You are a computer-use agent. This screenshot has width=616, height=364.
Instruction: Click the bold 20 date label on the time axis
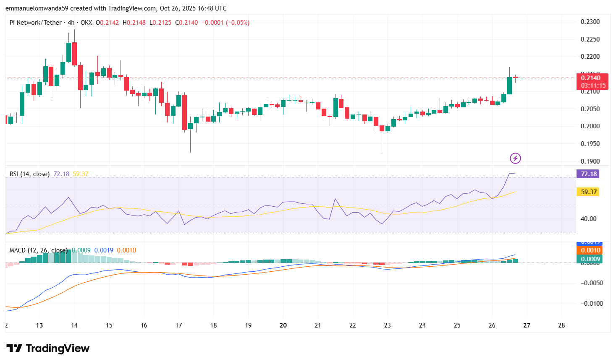click(283, 325)
